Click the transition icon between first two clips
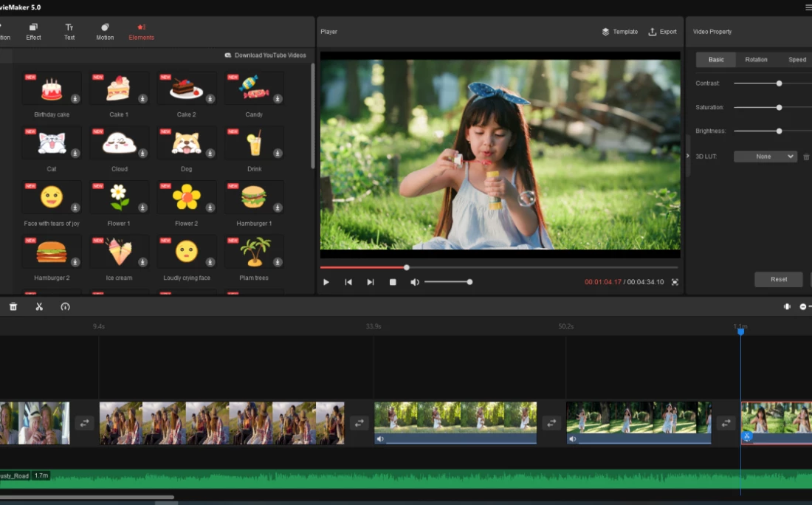Image resolution: width=812 pixels, height=505 pixels. [84, 423]
